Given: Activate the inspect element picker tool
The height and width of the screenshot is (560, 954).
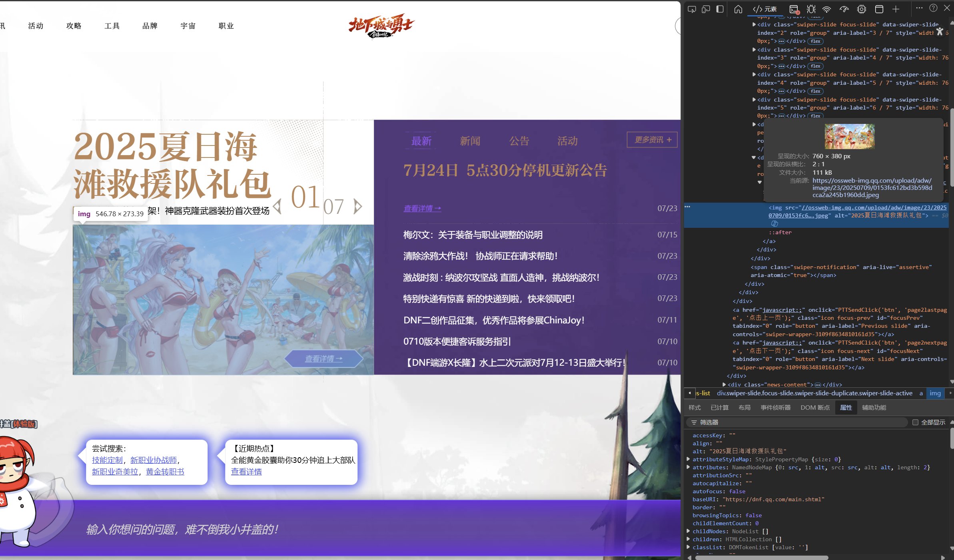Looking at the screenshot, I should [x=692, y=9].
